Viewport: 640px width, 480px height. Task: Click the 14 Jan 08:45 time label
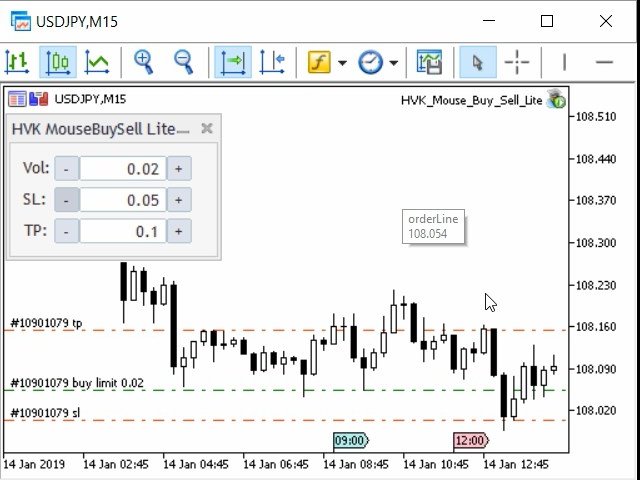[x=355, y=464]
